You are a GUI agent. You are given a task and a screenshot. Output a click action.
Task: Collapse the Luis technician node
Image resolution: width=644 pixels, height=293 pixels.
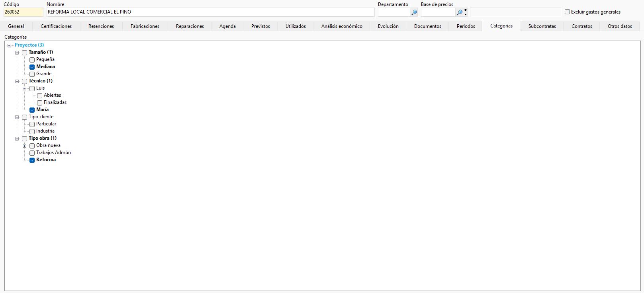pos(24,88)
